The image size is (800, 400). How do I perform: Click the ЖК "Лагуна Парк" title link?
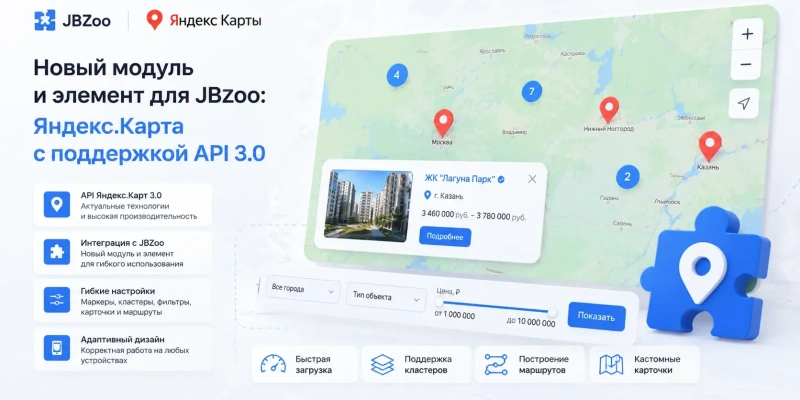click(x=460, y=179)
